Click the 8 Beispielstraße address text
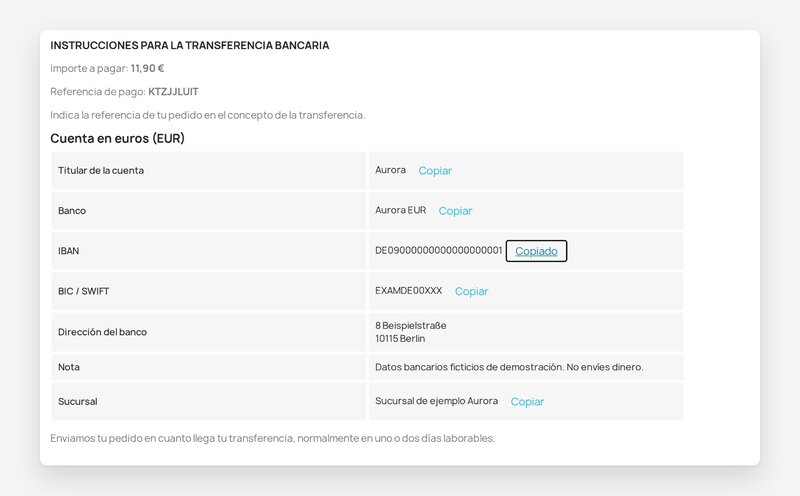800x496 pixels. 411,326
